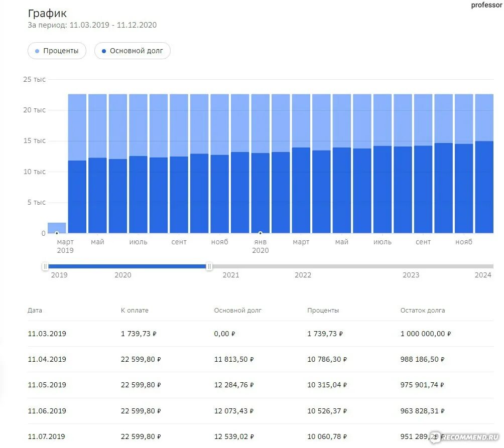The image size is (504, 448).
Task: Click principal value 11 813,50 ₽
Action: point(234,359)
